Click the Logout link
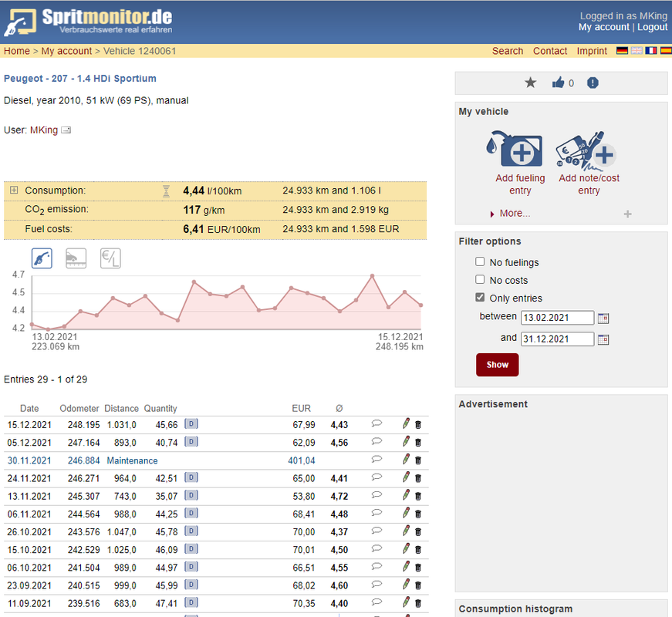Screen dimensions: 672x617 pos(652,27)
